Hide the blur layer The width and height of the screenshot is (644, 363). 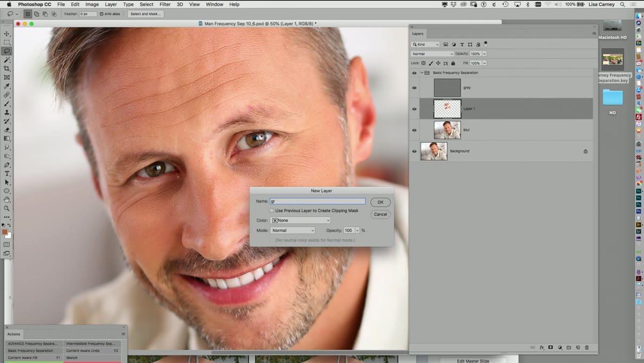414,130
